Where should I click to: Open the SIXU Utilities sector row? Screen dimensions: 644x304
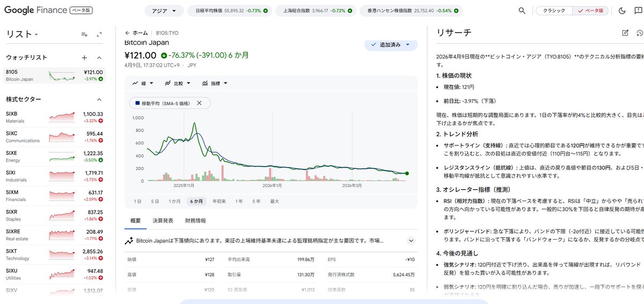pyautogui.click(x=55, y=274)
